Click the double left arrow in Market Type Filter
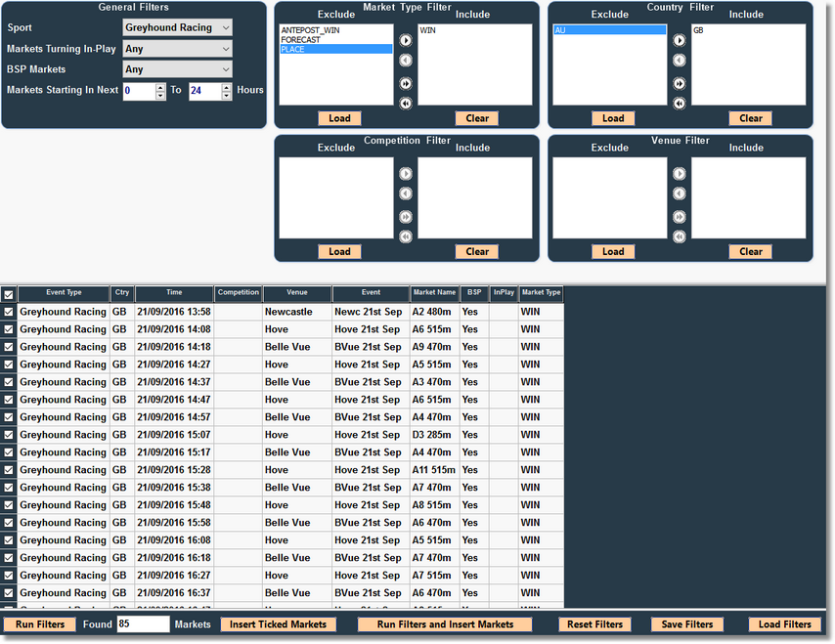Viewport: 835px width, 644px height. [406, 104]
